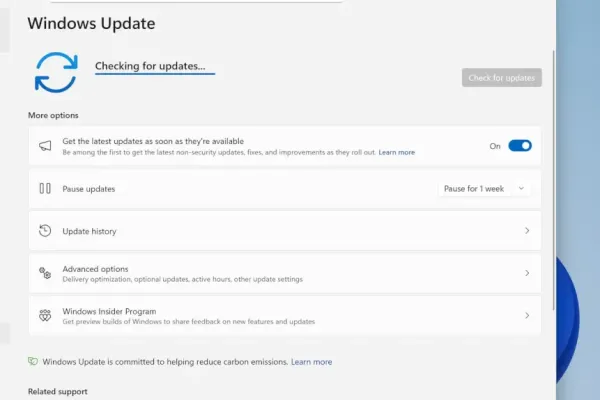Open the Update history entry
600x400 pixels.
[x=90, y=231]
